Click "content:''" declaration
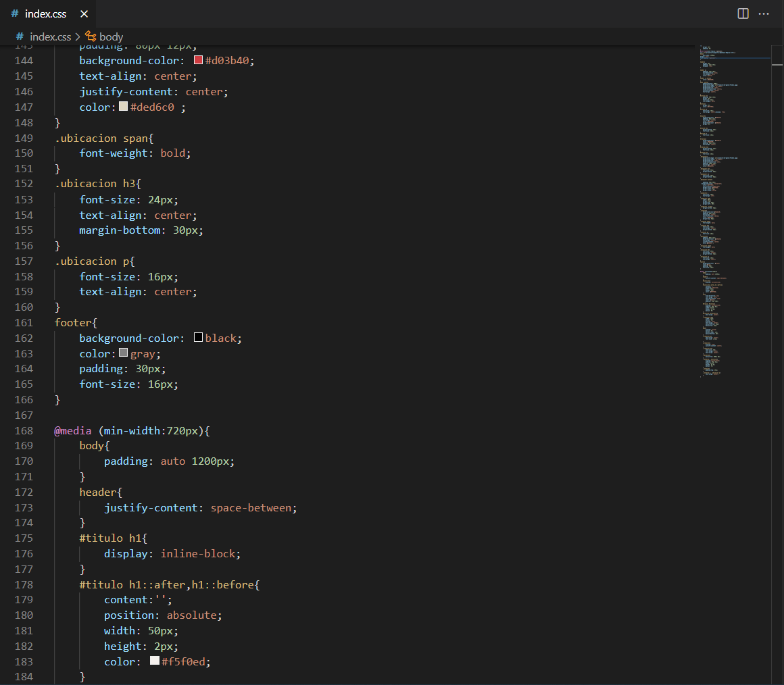The image size is (784, 685). tap(138, 600)
